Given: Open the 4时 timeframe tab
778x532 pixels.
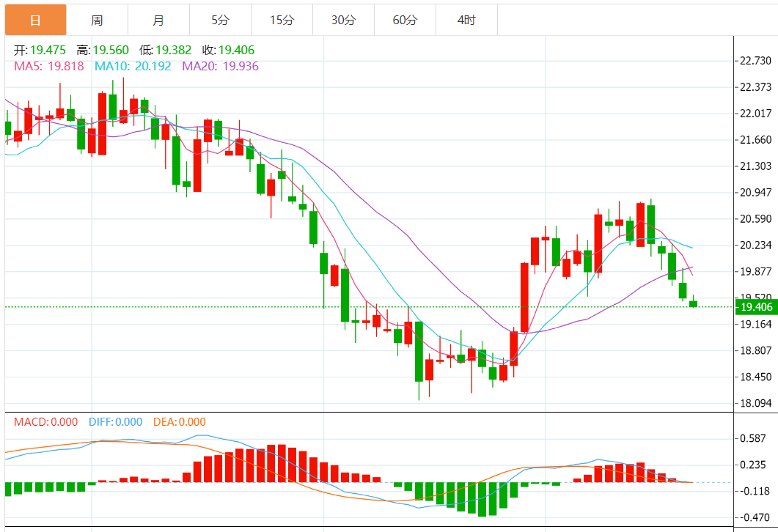Looking at the screenshot, I should [466, 20].
